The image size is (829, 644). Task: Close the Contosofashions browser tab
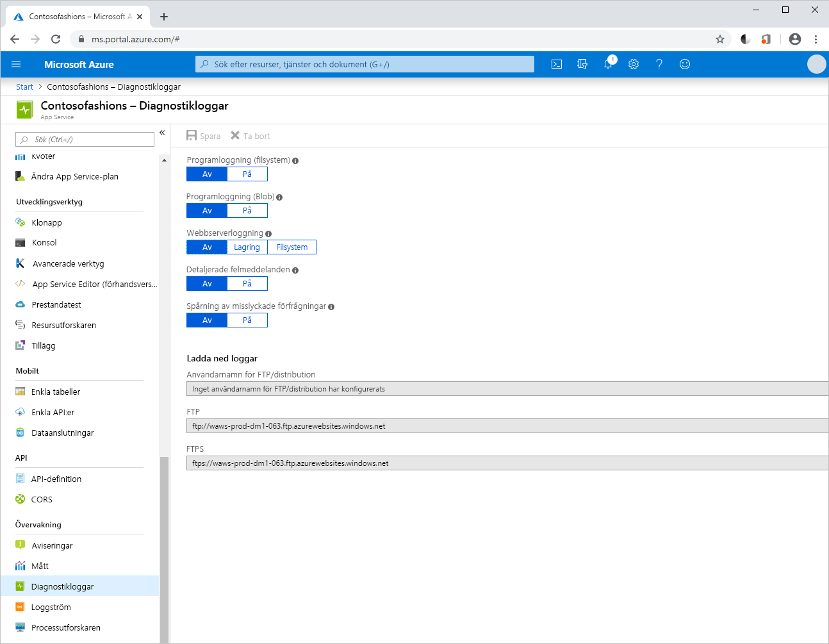pyautogui.click(x=140, y=17)
